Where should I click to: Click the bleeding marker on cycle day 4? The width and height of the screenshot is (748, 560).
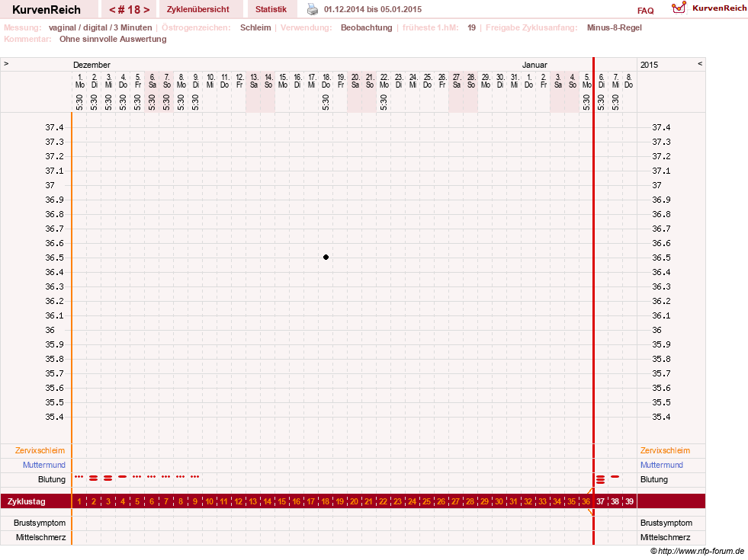[123, 477]
